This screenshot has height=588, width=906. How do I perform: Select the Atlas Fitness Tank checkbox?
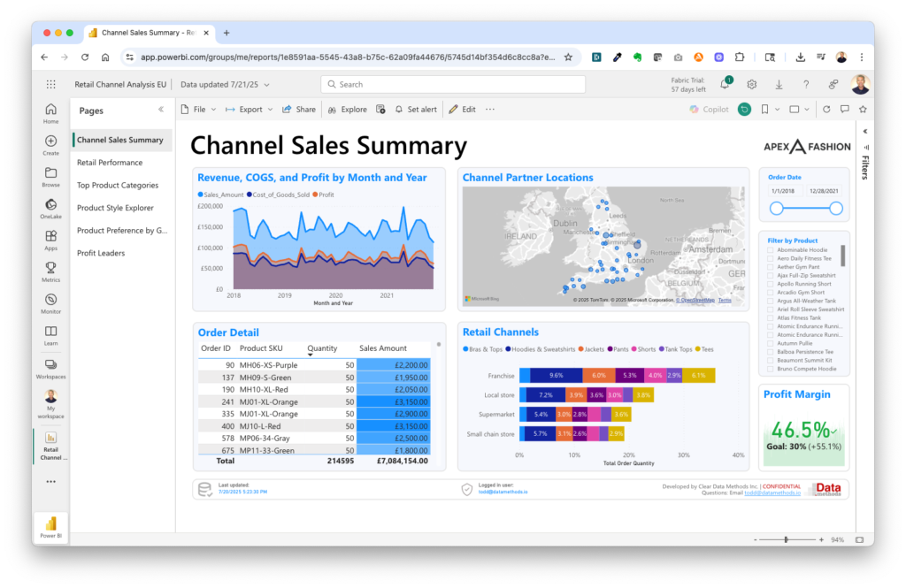771,318
